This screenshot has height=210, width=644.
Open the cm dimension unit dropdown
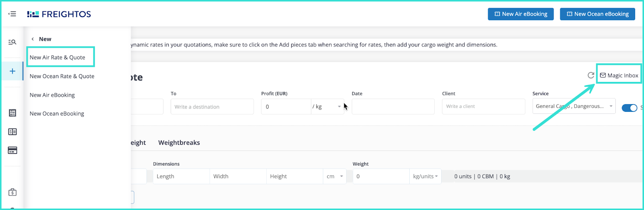[334, 177]
